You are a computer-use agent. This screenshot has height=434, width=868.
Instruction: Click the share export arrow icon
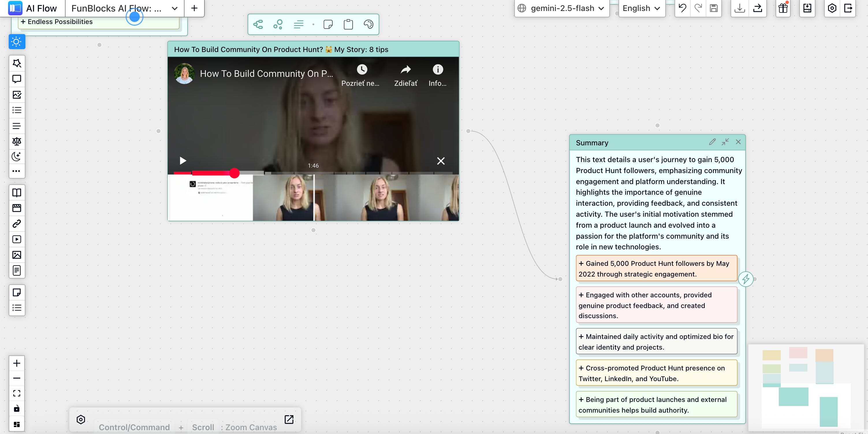[x=758, y=8]
